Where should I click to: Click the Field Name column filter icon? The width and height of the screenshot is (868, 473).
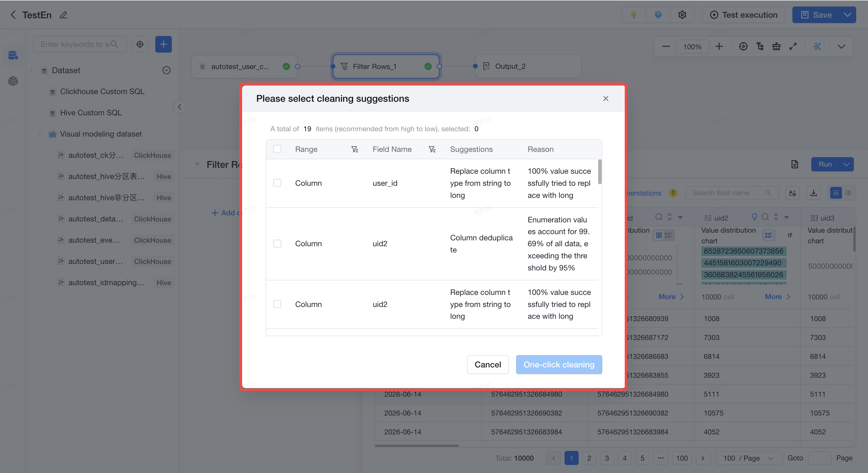[x=432, y=149]
